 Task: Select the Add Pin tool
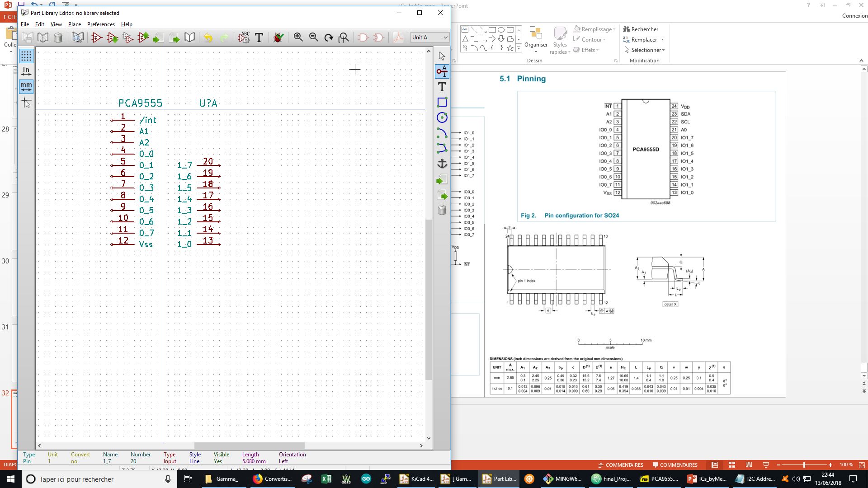(x=442, y=71)
